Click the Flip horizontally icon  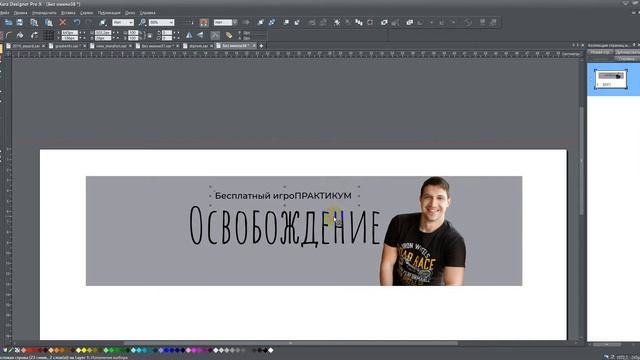coord(189,36)
